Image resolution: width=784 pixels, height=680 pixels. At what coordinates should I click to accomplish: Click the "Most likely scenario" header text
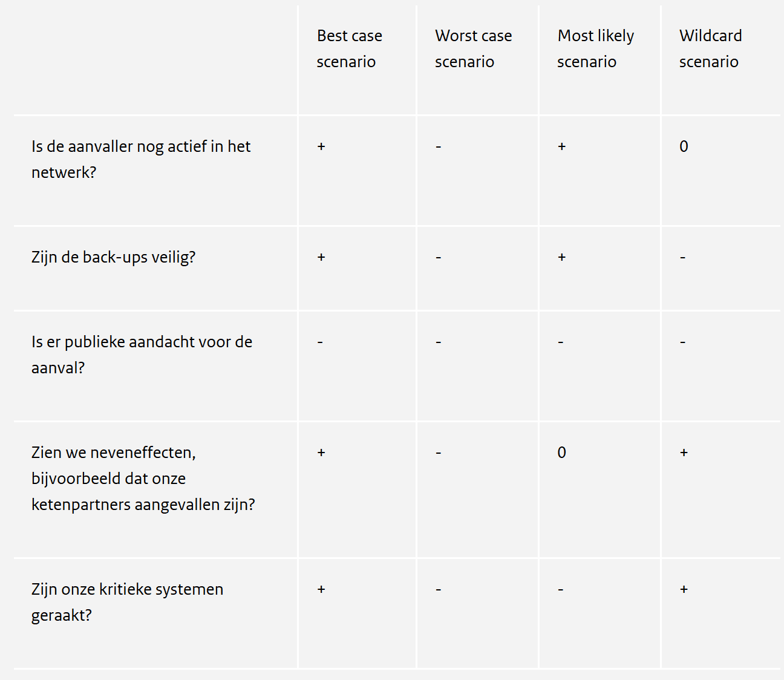tap(595, 49)
